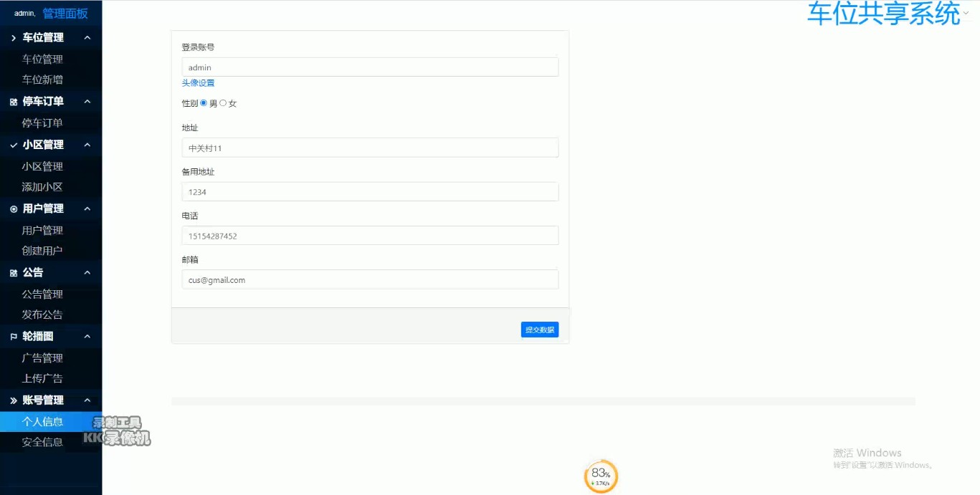
Task: Select the 女 gender radio button
Action: [x=223, y=103]
